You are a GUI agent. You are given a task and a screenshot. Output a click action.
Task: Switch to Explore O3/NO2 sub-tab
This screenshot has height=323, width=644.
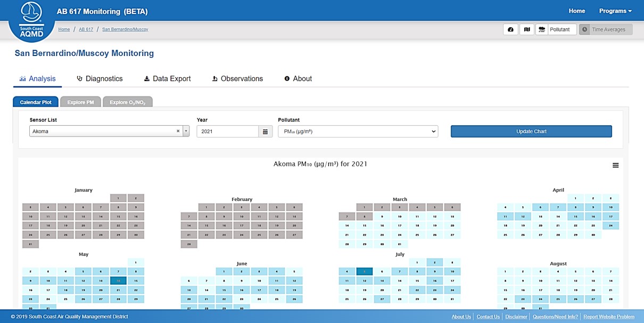(x=127, y=102)
